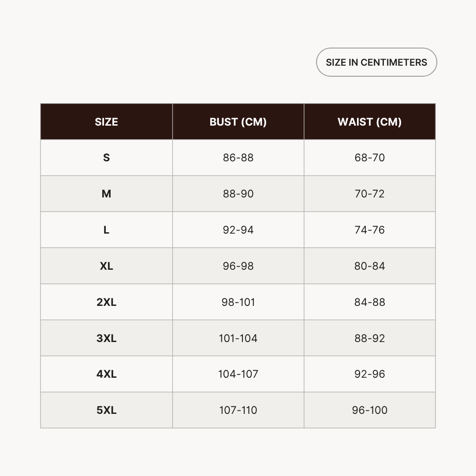Click waist value 70-72
Viewport: 476px width, 476px height.
[x=369, y=194]
